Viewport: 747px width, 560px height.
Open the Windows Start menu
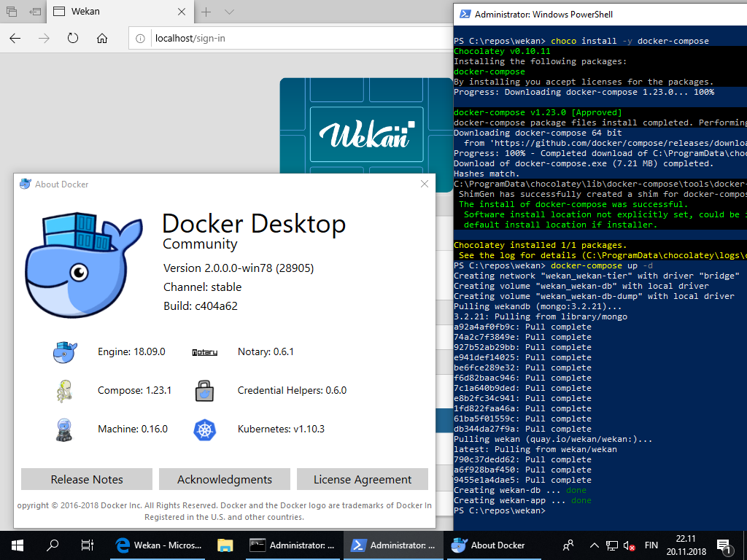18,545
